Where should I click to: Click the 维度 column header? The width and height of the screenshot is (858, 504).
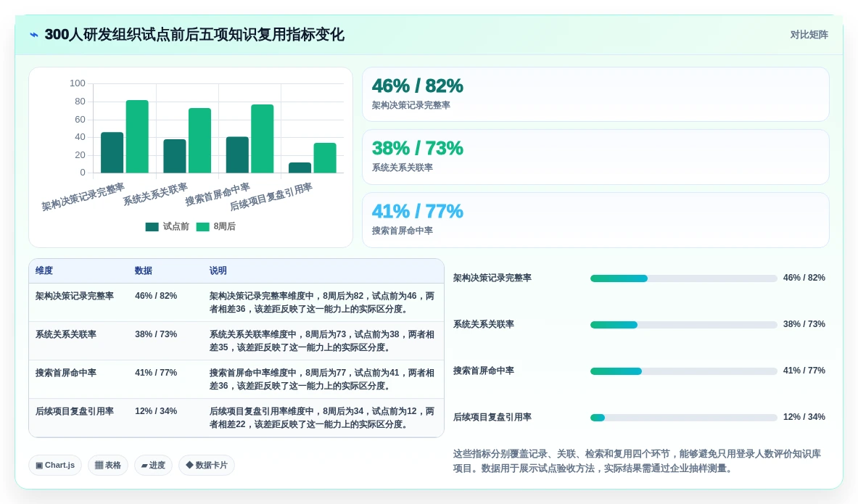44,271
